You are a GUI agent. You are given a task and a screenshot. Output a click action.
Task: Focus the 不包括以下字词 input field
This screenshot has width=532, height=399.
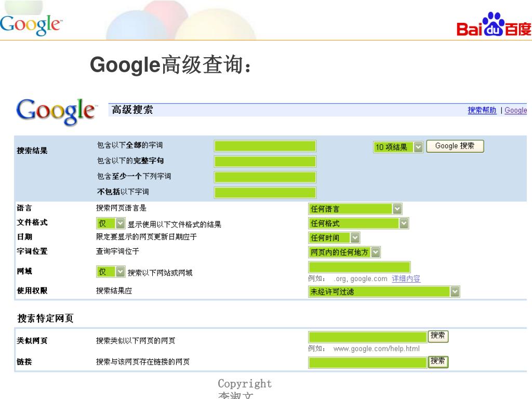point(265,192)
